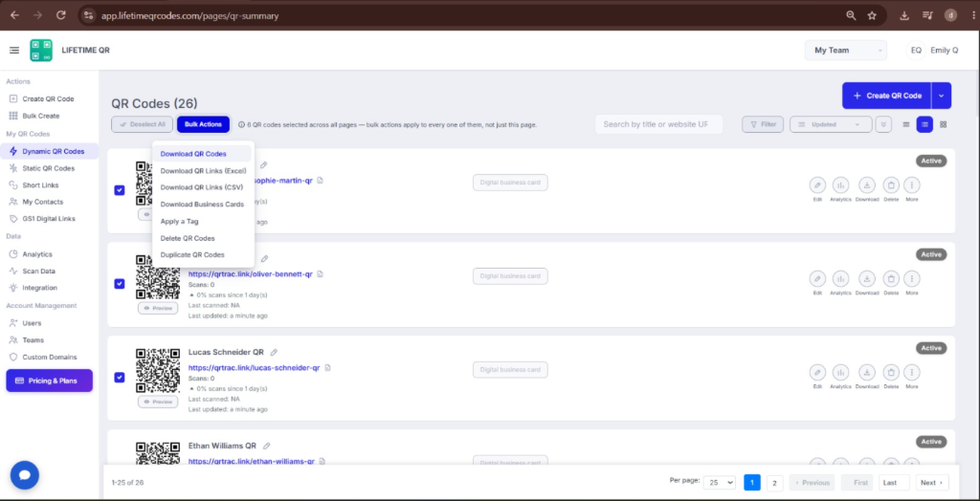Open Analytics icon for sophie-martin-qr row
980x501 pixels.
click(840, 185)
